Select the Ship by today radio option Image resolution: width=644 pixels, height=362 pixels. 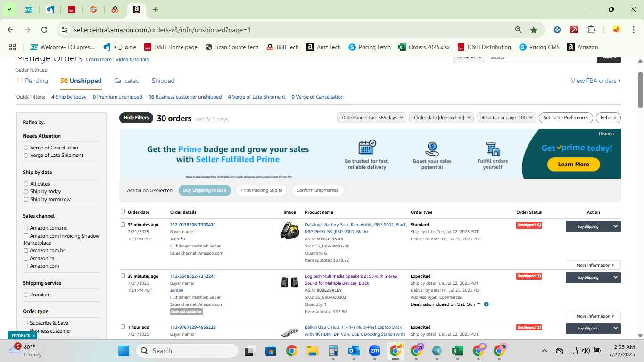pyautogui.click(x=26, y=191)
